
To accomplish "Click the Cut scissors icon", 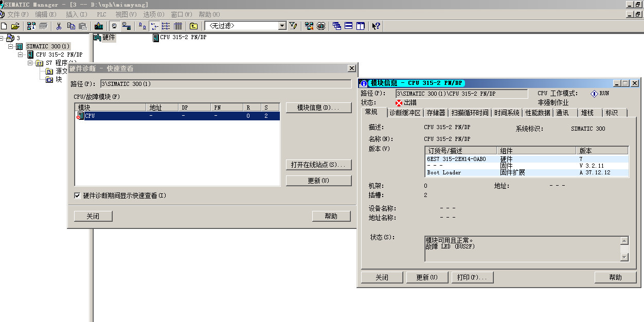I will [x=59, y=26].
